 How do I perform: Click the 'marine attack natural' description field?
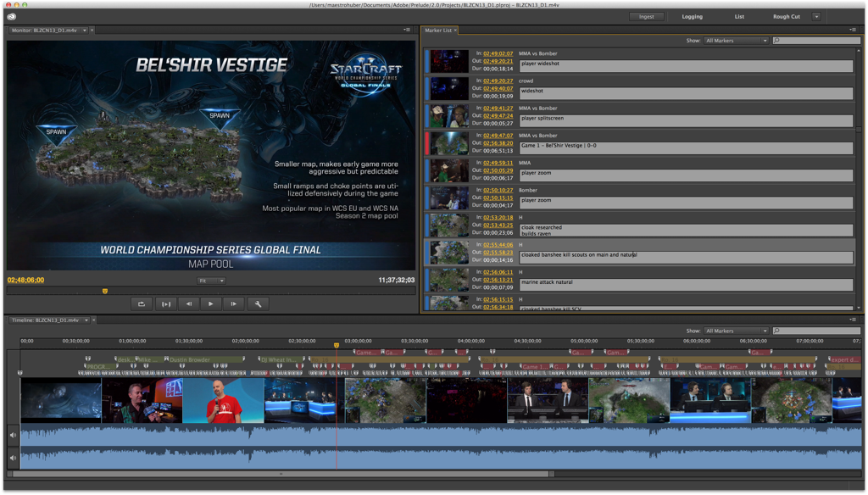(686, 285)
